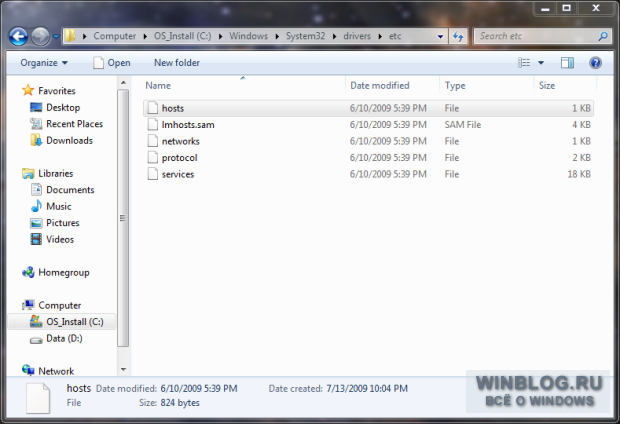Viewport: 620px width, 424px height.
Task: Click Date created value in details pane
Action: [367, 389]
